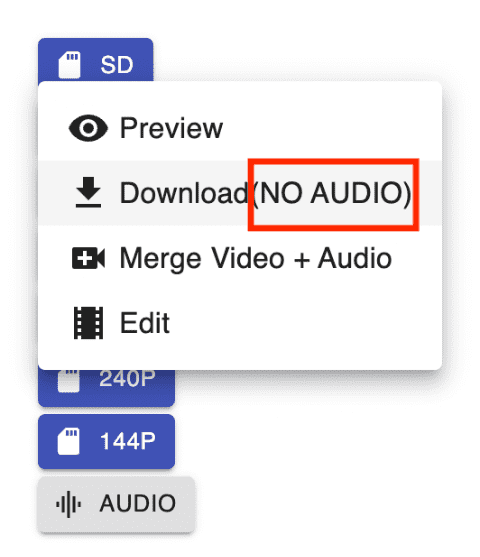This screenshot has width=480, height=557.
Task: Click the film strip icon beside Edit
Action: (x=88, y=323)
